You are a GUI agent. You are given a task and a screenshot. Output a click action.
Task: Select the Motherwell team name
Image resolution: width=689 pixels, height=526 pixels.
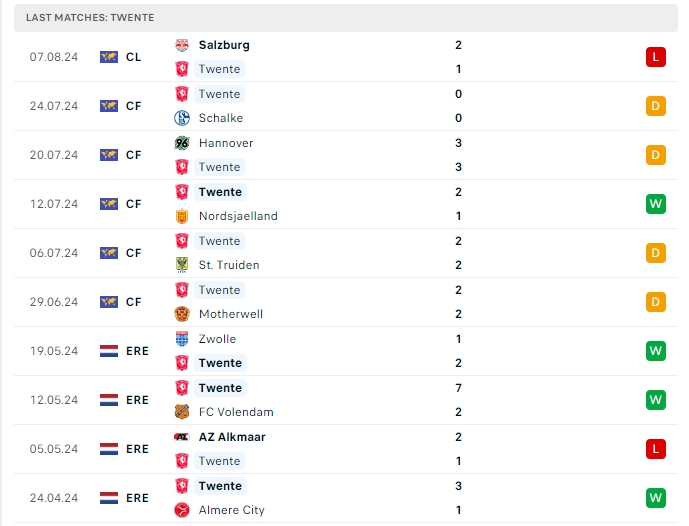pyautogui.click(x=231, y=314)
